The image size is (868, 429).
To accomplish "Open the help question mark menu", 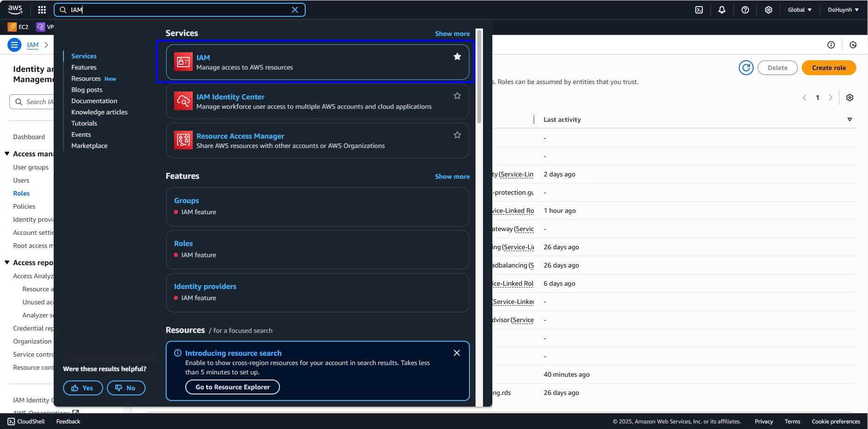I will [x=745, y=10].
